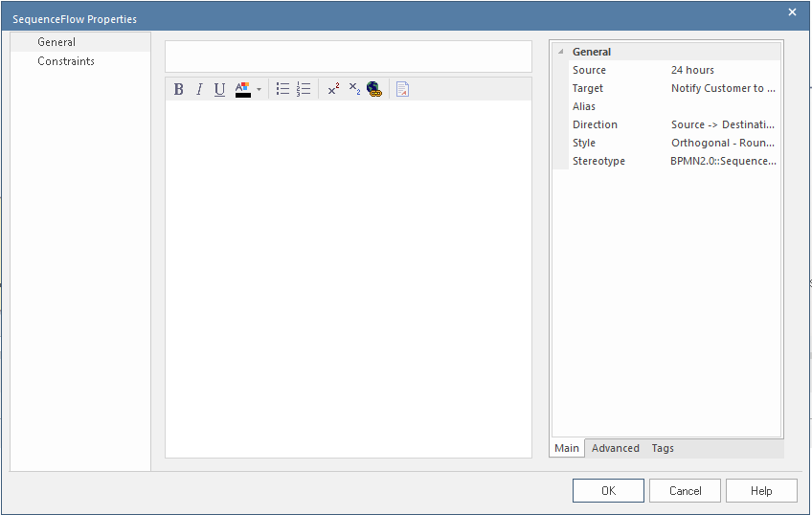The height and width of the screenshot is (515, 812).
Task: Click the name field above the toolbar
Action: pos(348,56)
